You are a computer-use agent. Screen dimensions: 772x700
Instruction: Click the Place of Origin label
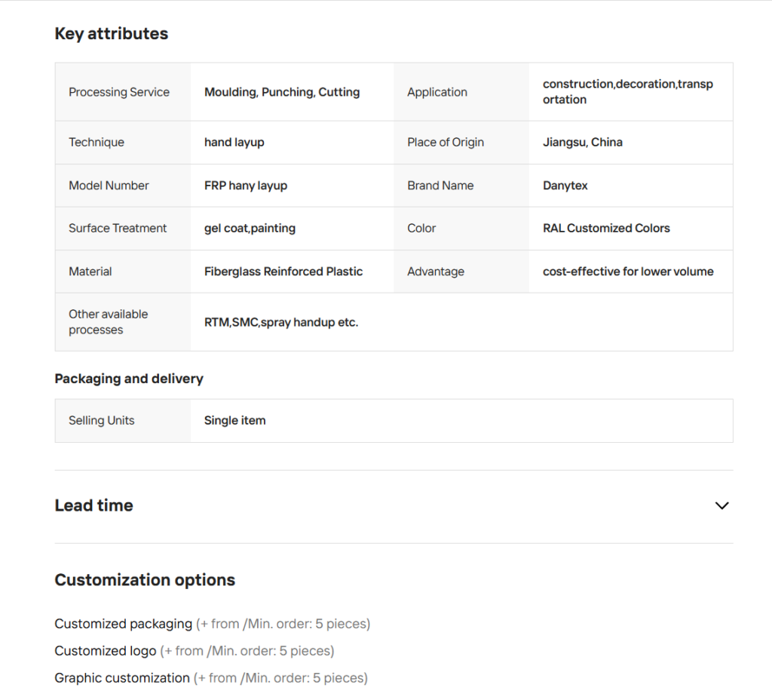click(x=446, y=143)
